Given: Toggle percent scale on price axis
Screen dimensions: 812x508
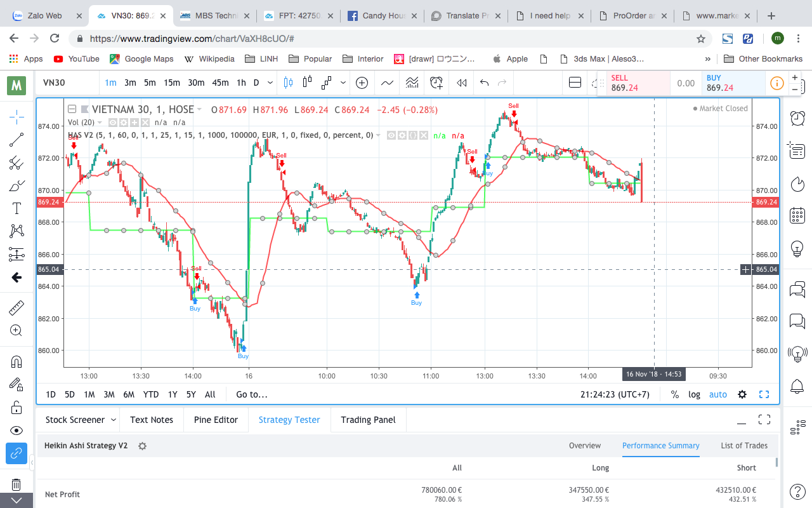Looking at the screenshot, I should coord(675,394).
